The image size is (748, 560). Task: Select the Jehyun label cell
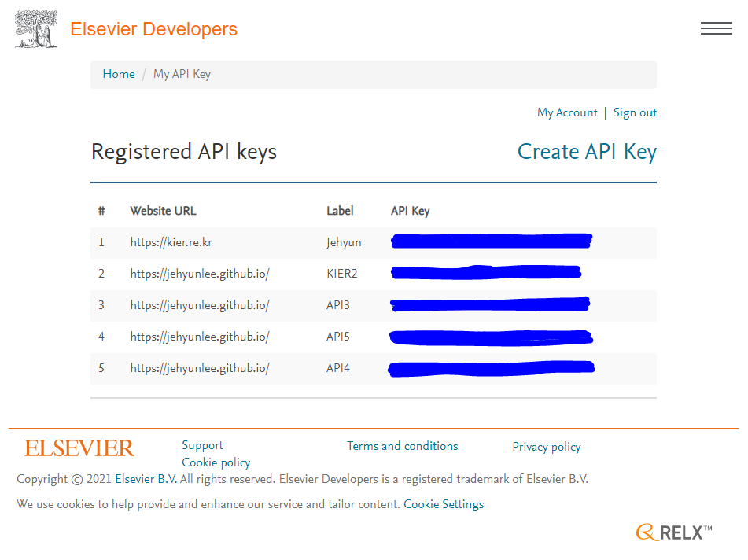coord(344,242)
